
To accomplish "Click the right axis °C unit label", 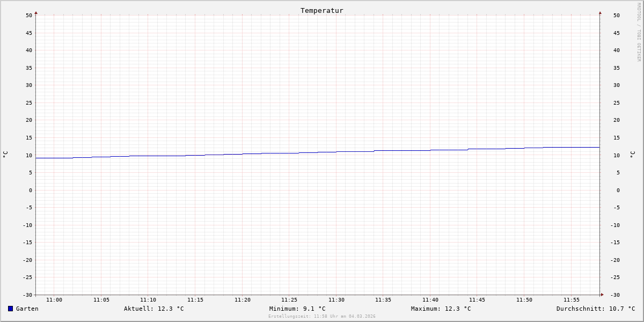I will (632, 155).
